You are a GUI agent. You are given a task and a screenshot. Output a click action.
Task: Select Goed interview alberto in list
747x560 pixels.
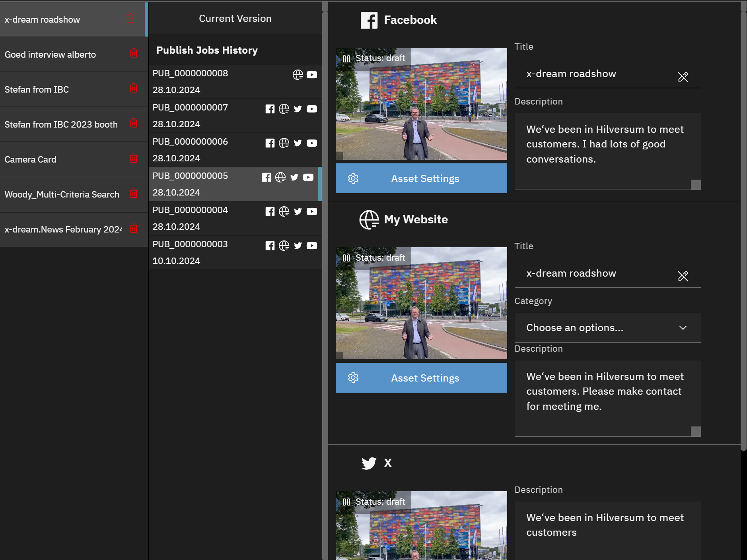(x=74, y=54)
